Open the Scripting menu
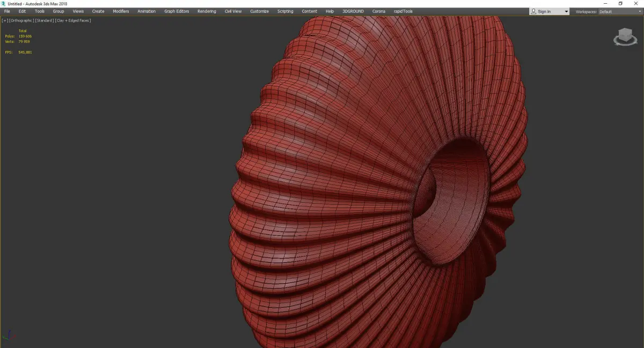 (x=285, y=11)
